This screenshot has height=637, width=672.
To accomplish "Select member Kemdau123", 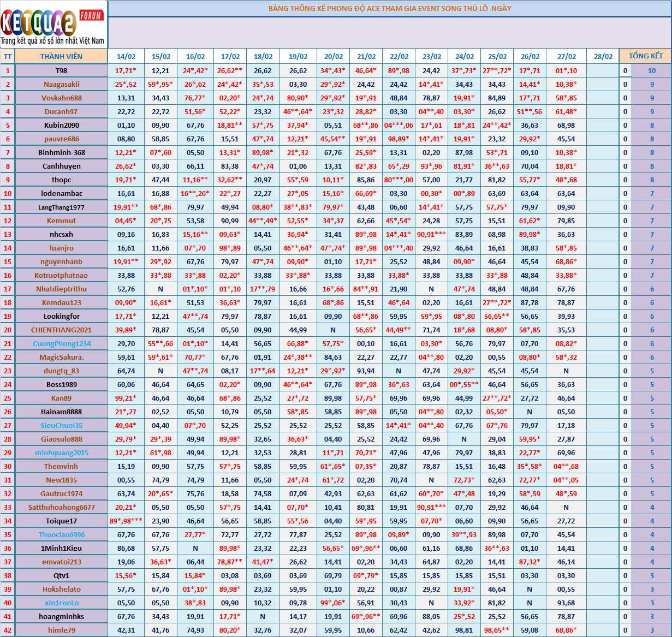I will (x=61, y=302).
